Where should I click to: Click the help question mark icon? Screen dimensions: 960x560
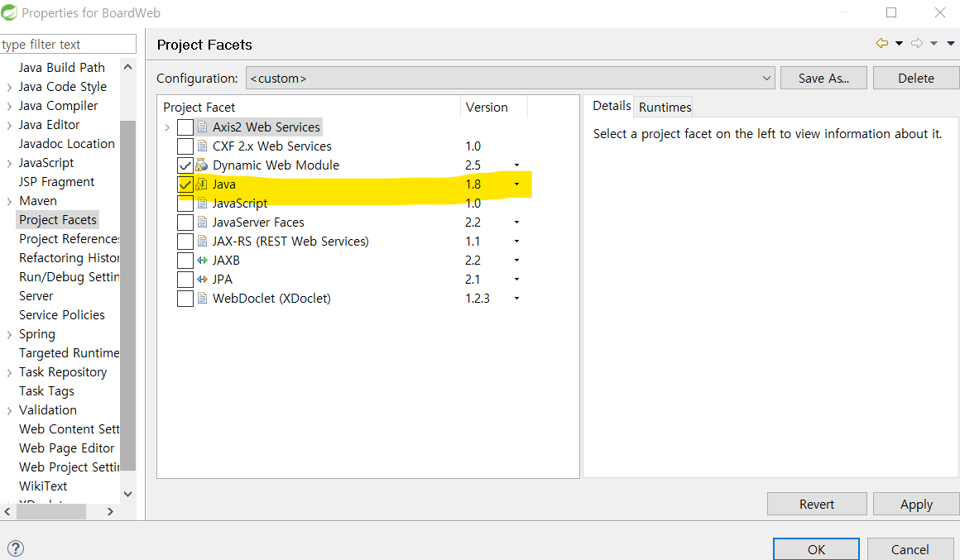point(15,548)
